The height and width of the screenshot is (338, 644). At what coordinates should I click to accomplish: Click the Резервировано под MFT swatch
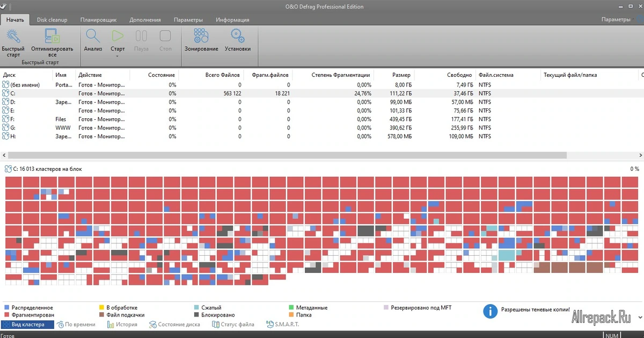coord(385,308)
